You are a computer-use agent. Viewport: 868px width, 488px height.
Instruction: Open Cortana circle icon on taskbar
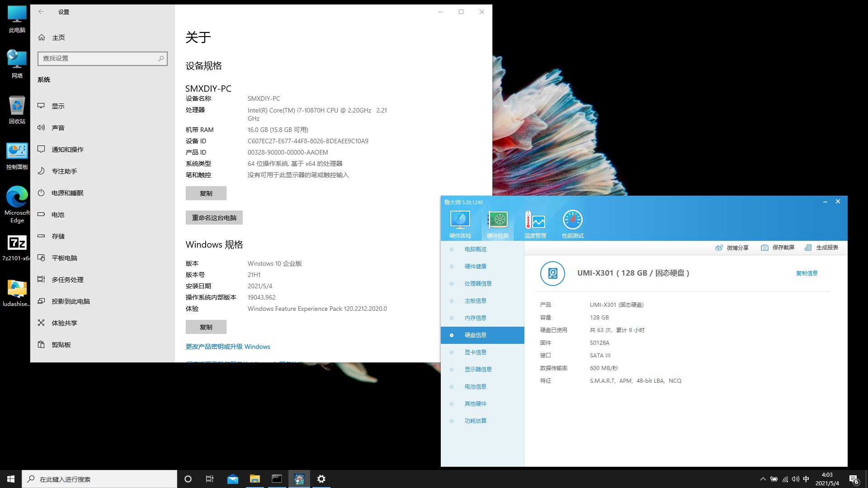coord(188,479)
